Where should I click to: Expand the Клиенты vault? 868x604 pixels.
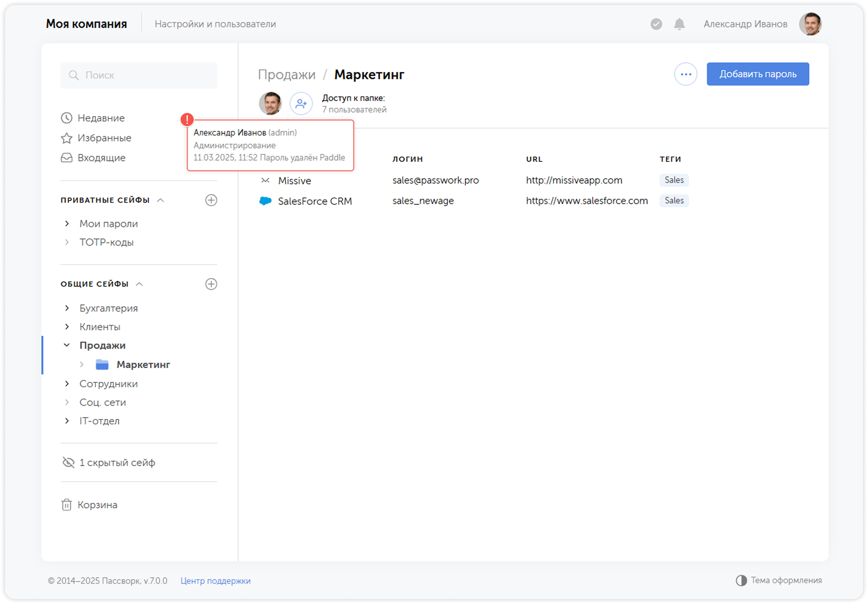[67, 327]
